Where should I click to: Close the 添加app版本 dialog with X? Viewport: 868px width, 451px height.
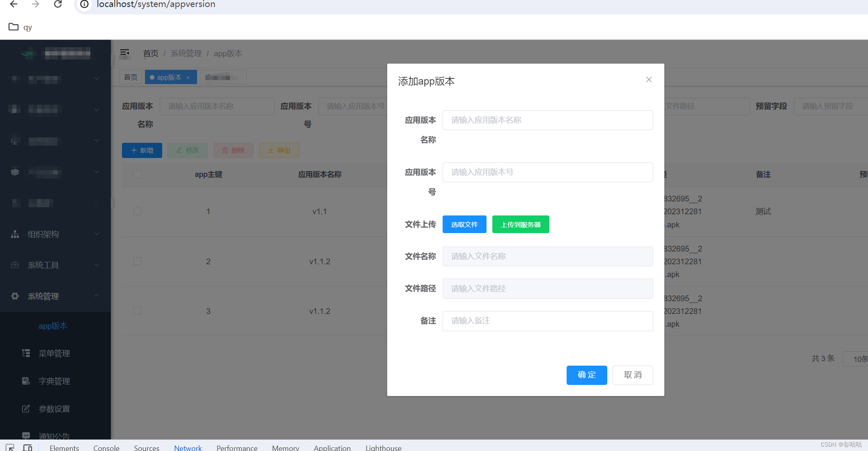[x=649, y=80]
